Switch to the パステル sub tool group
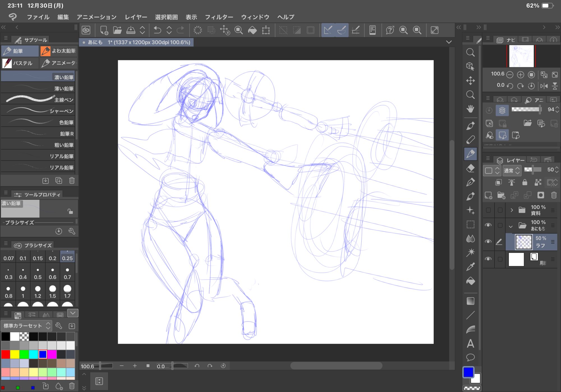This screenshot has height=392, width=561. tap(20, 63)
